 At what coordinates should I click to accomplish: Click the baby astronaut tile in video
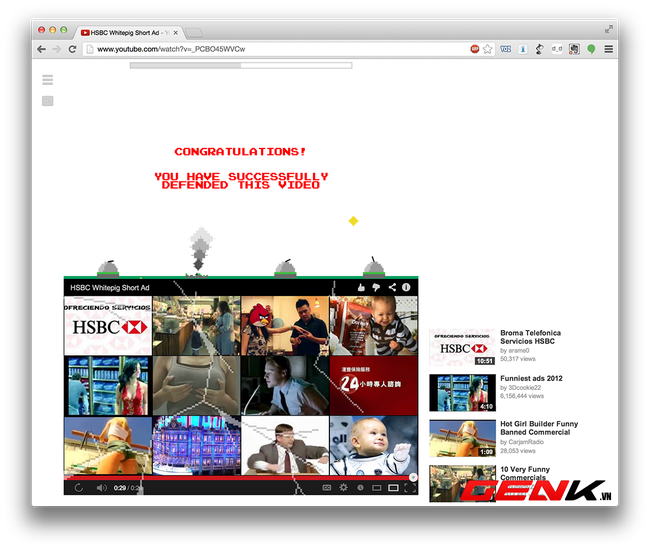374,446
